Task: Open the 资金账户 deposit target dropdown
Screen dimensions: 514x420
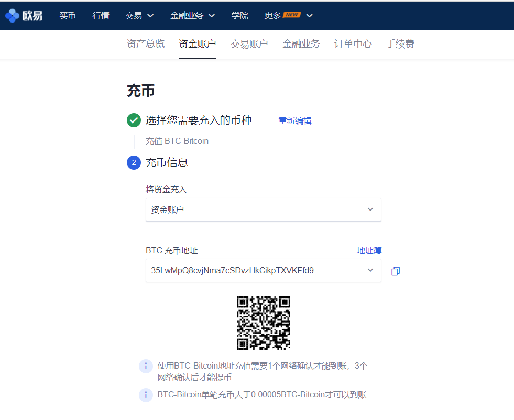Action: pyautogui.click(x=263, y=209)
